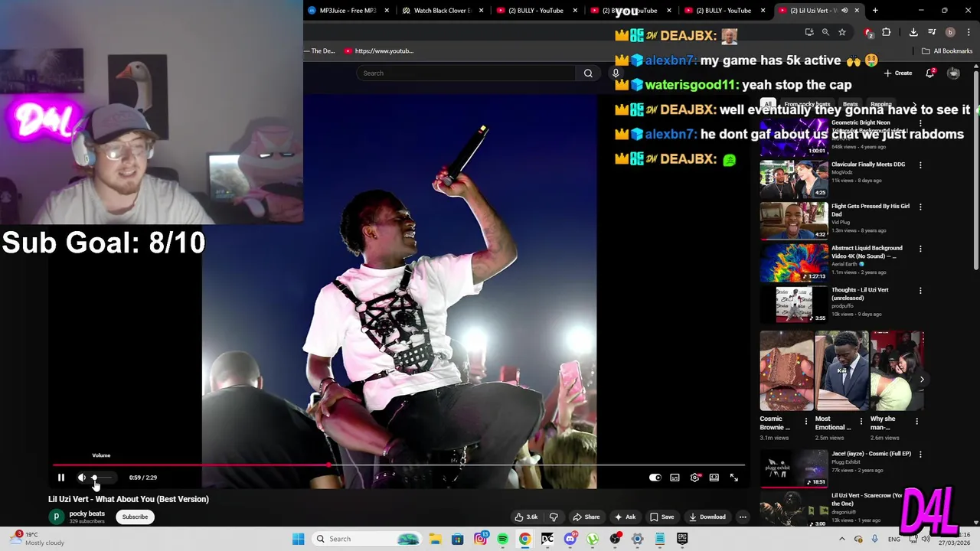
Task: Toggle the autoplay switch in the player
Action: click(655, 478)
